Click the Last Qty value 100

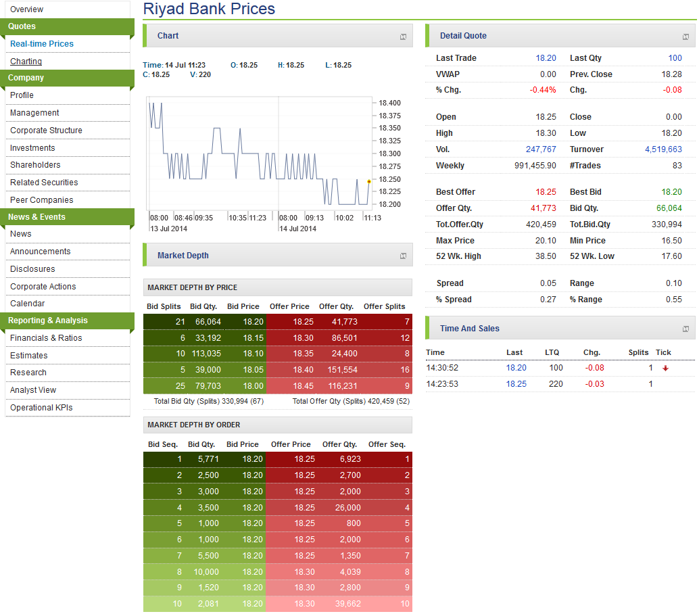point(675,58)
